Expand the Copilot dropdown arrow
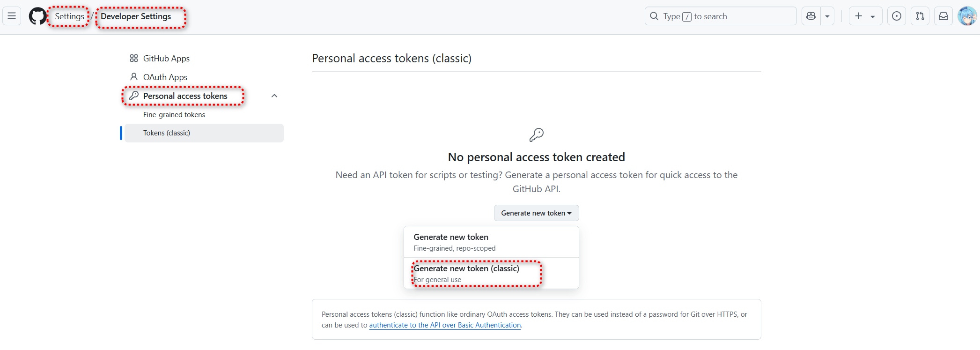This screenshot has height=350, width=980. (827, 16)
